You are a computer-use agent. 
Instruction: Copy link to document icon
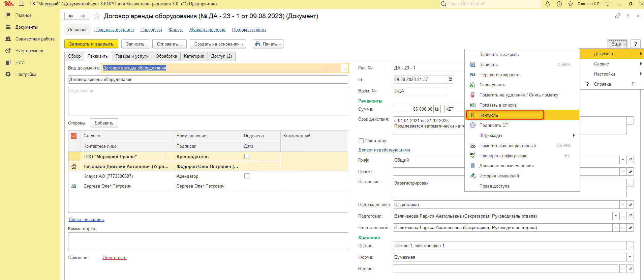coord(618,16)
